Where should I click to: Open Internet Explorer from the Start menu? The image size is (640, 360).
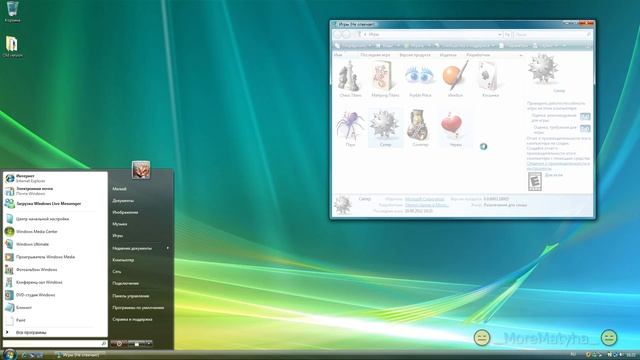tap(55, 178)
